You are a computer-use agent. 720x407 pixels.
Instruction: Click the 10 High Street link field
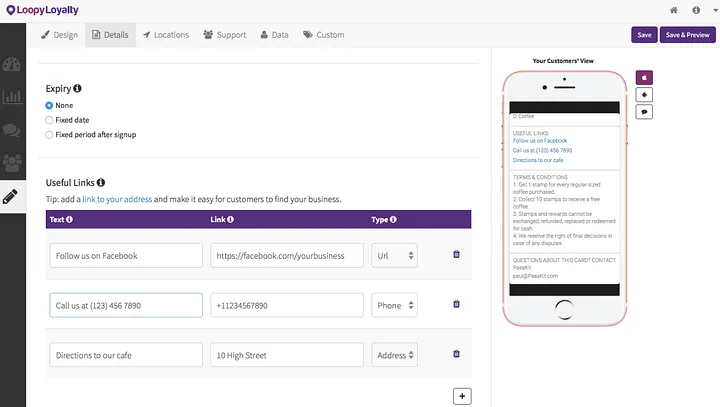point(287,355)
